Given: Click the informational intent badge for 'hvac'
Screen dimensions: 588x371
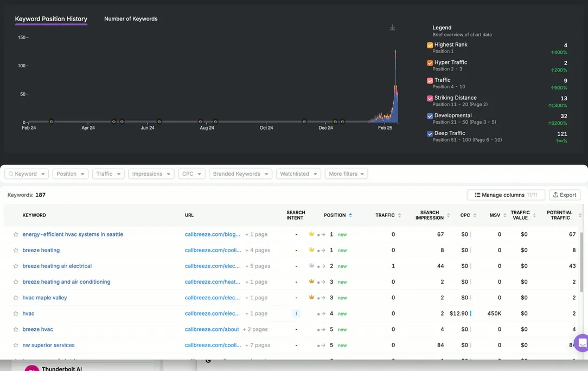Looking at the screenshot, I should (x=296, y=314).
